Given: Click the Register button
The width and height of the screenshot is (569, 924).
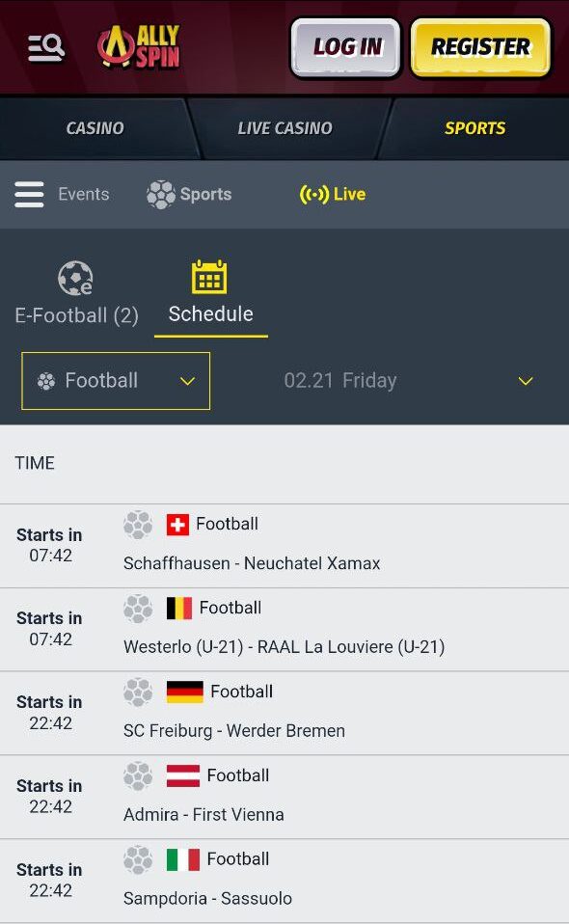Looking at the screenshot, I should coord(480,47).
